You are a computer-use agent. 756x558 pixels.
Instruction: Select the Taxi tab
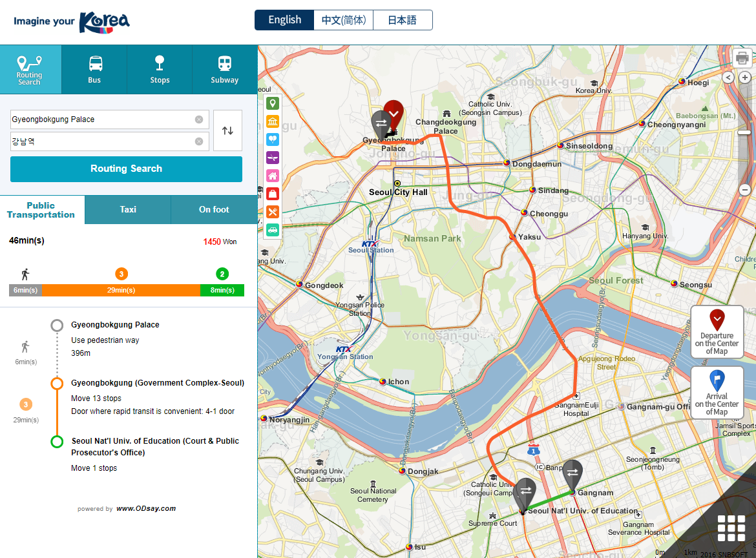tap(128, 210)
